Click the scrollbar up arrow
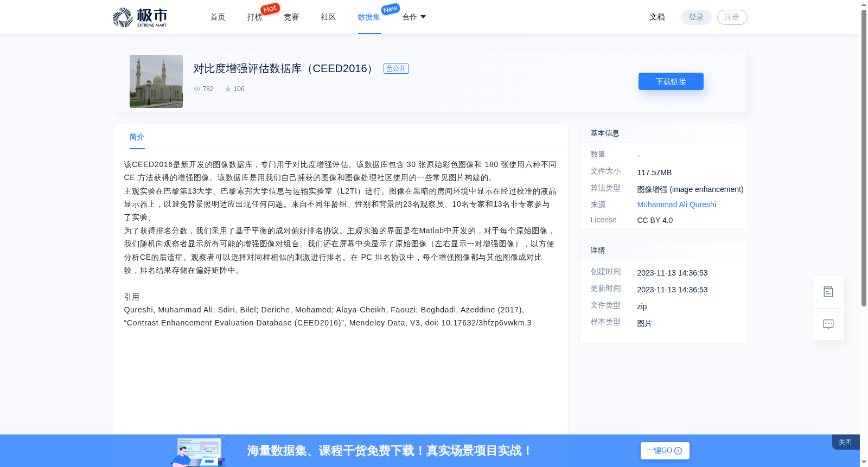Screen dimensions: 868x467 (864, 4)
